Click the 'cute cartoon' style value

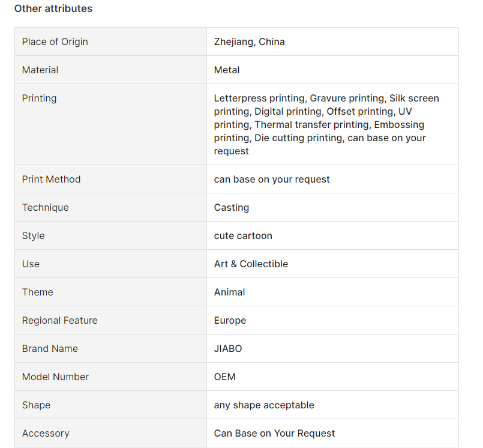pyautogui.click(x=243, y=235)
